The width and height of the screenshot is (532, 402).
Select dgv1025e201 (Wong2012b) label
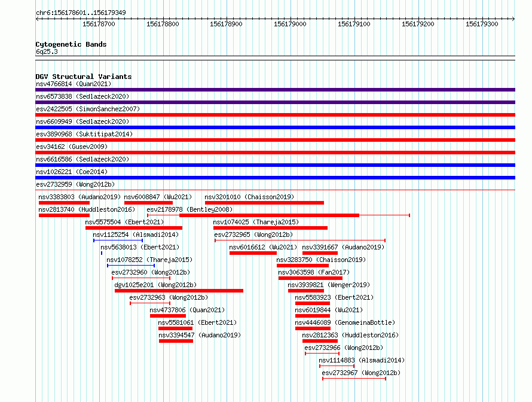(155, 285)
